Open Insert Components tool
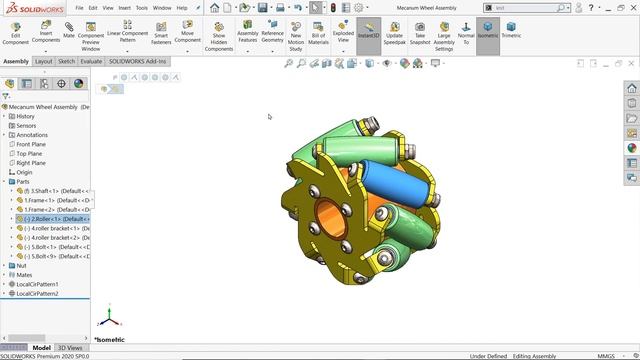This screenshot has width=640, height=360. coord(46,31)
